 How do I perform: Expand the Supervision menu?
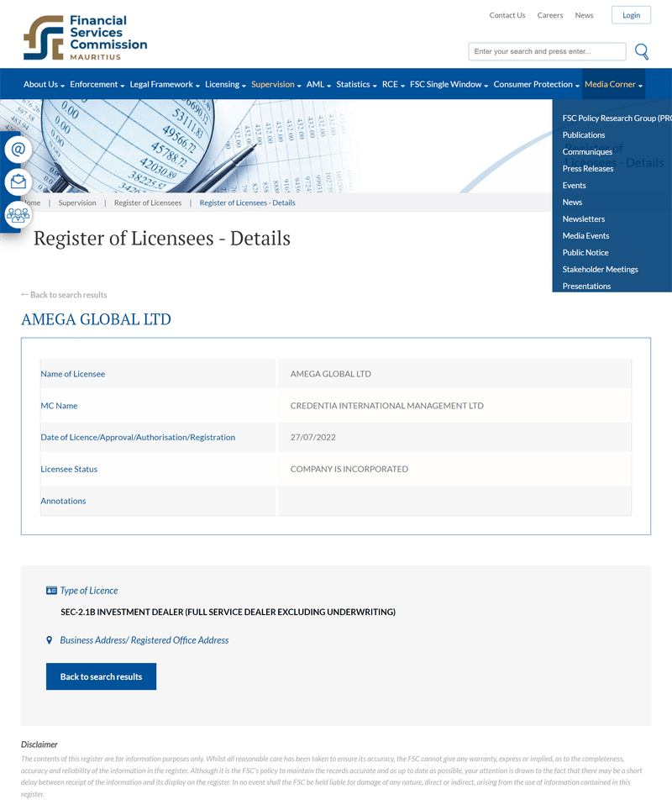[276, 84]
